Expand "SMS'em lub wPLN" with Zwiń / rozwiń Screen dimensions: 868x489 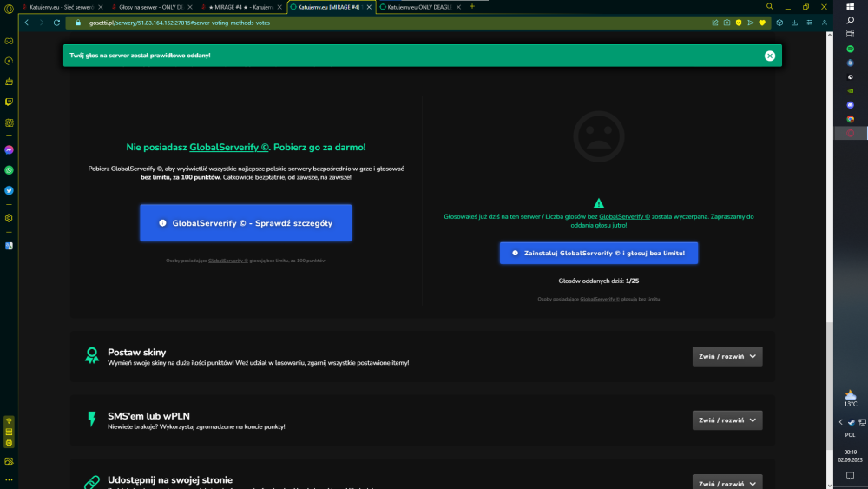727,420
